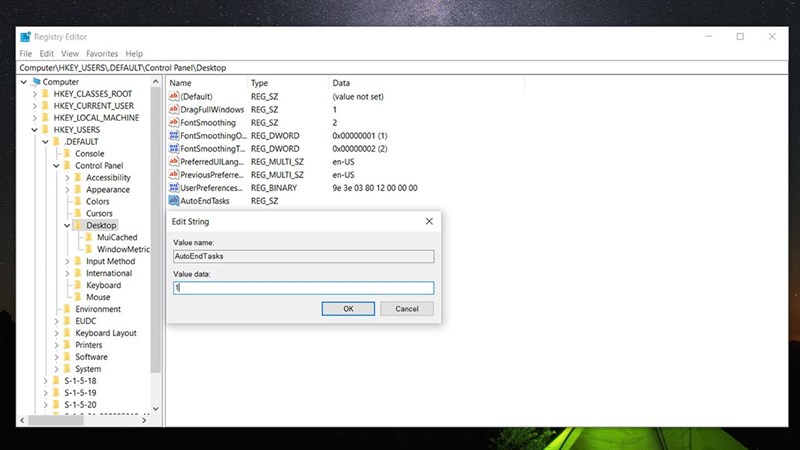Confirm Edit String with OK
800x450 pixels.
(x=348, y=309)
